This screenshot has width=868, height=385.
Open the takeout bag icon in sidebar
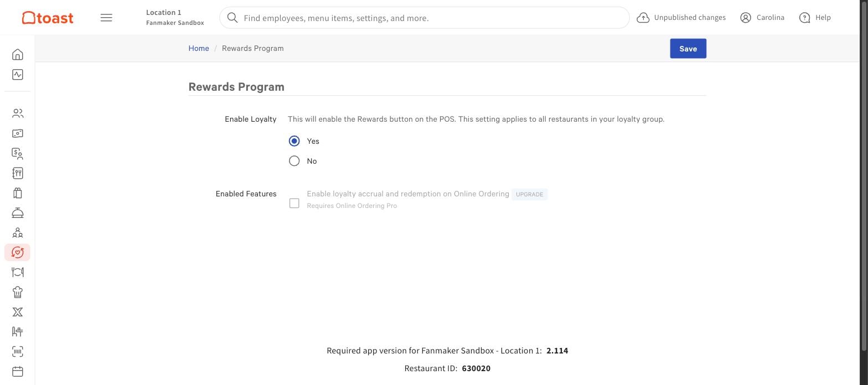[18, 193]
